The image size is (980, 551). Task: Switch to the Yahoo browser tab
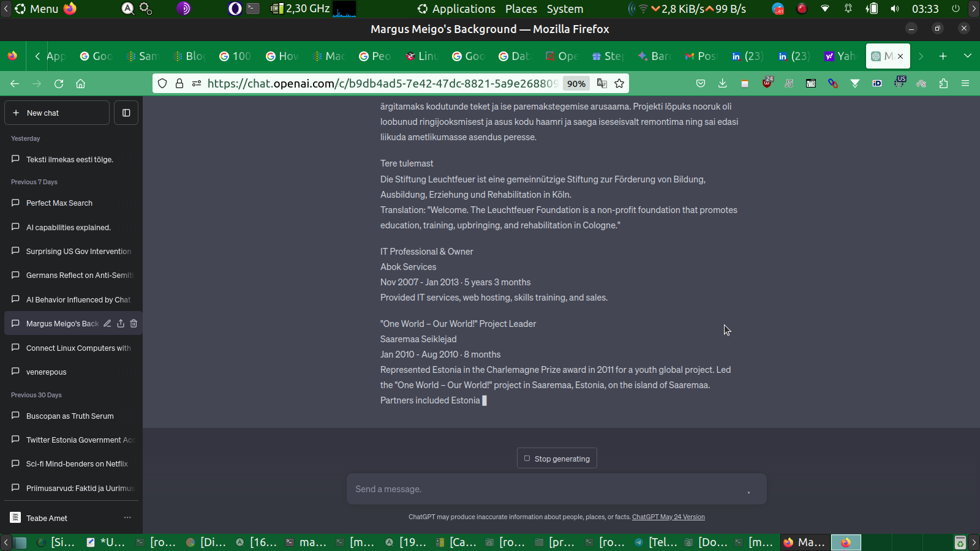[840, 56]
